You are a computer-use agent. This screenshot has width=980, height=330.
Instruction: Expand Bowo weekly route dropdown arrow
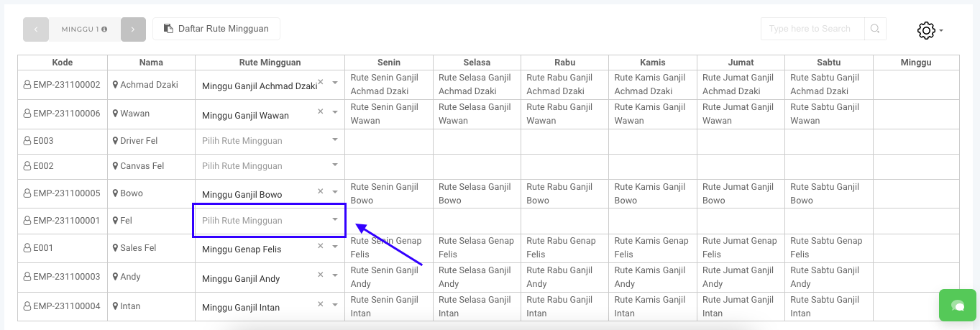coord(334,192)
